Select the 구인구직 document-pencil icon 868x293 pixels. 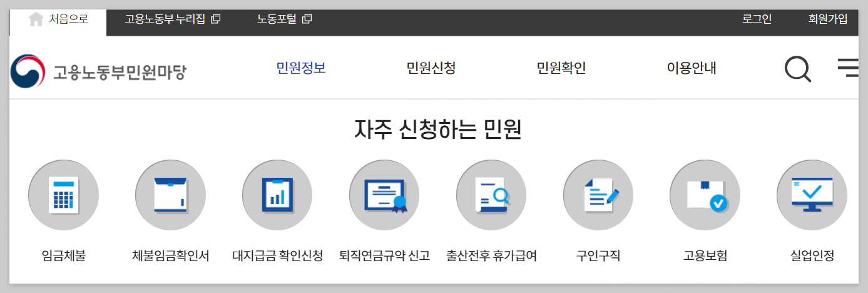pyautogui.click(x=598, y=195)
